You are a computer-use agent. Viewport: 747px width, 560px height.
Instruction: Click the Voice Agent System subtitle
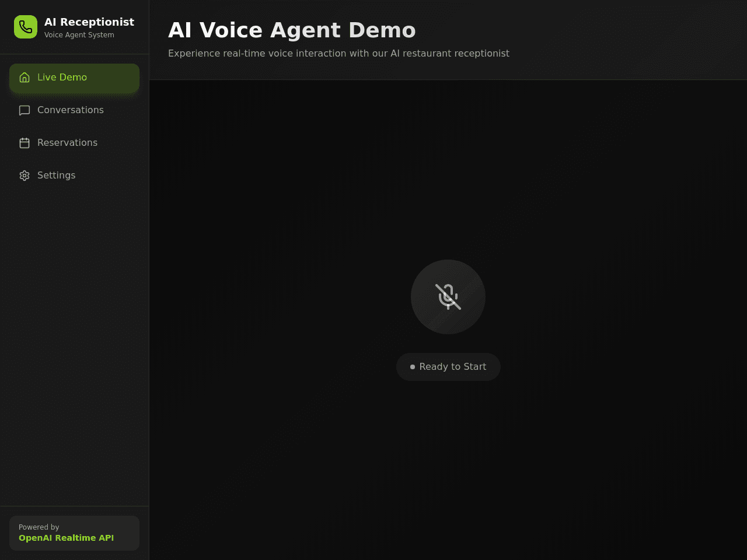79,35
